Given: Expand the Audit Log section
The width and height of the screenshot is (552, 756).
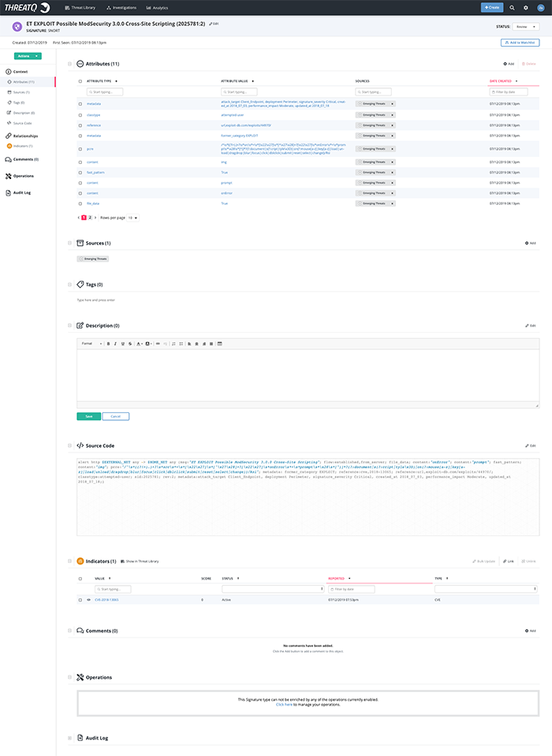Looking at the screenshot, I should click(70, 738).
